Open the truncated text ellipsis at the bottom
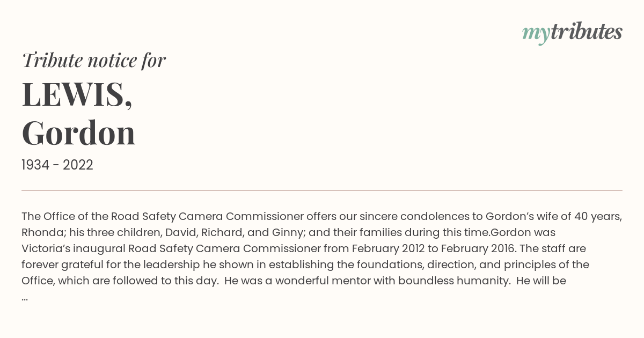 (25, 297)
